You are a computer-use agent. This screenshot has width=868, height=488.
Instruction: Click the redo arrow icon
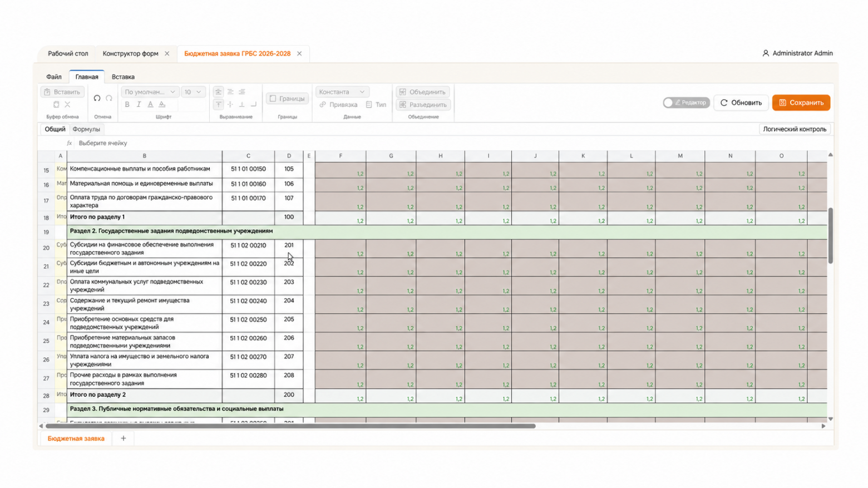coord(109,98)
